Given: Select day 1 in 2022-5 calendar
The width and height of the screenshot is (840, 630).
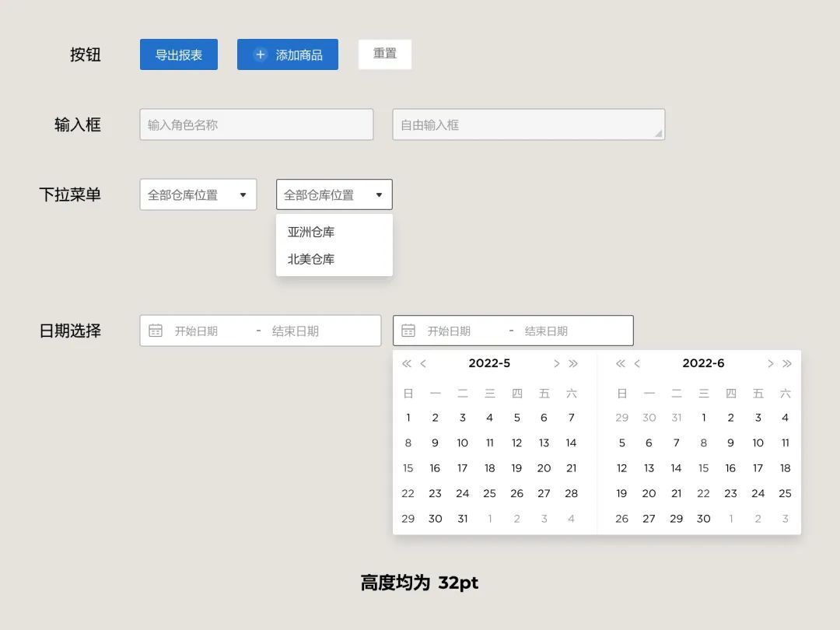Looking at the screenshot, I should [408, 418].
